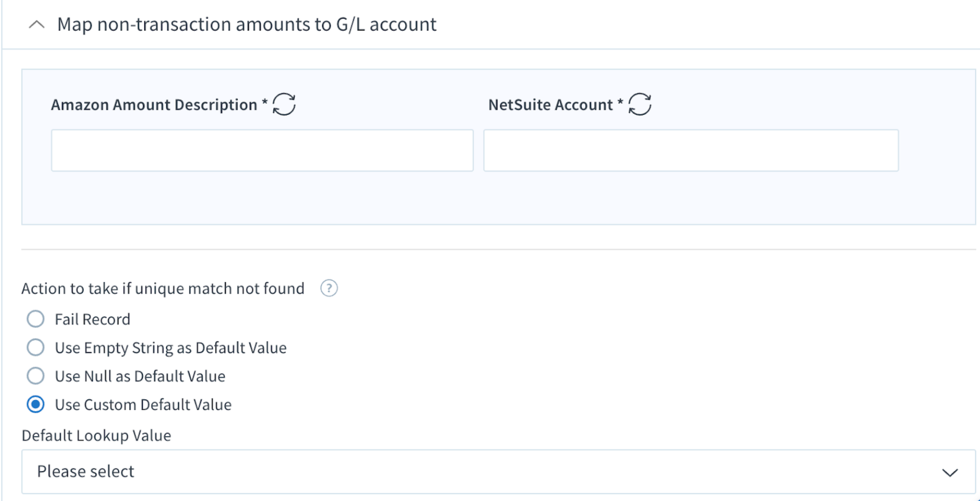Focus the NetSuite Account input box
The image size is (980, 501).
pos(691,151)
